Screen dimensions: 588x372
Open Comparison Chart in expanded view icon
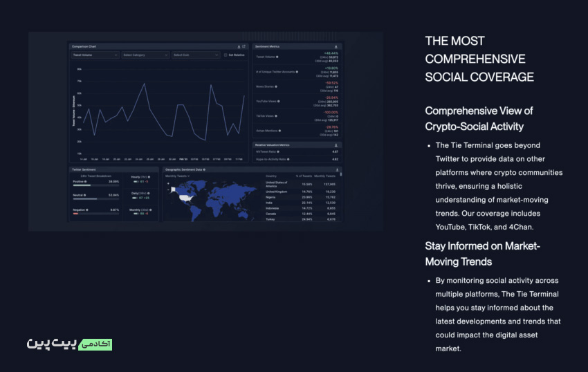tap(244, 46)
